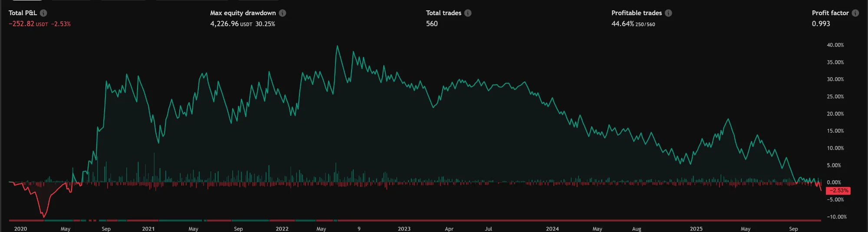868x232 pixels.
Task: Click the Profit factor value 0.993
Action: click(821, 24)
